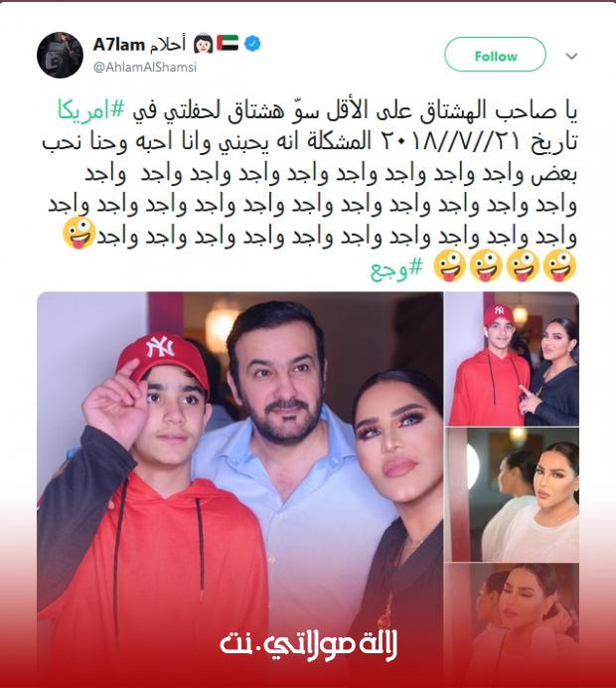
Task: Click the Follow button
Action: [x=495, y=55]
